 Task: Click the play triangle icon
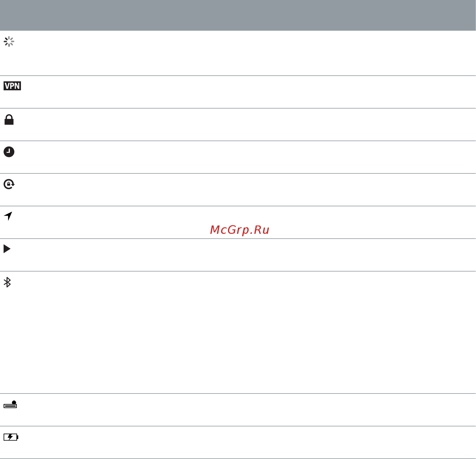pos(7,249)
